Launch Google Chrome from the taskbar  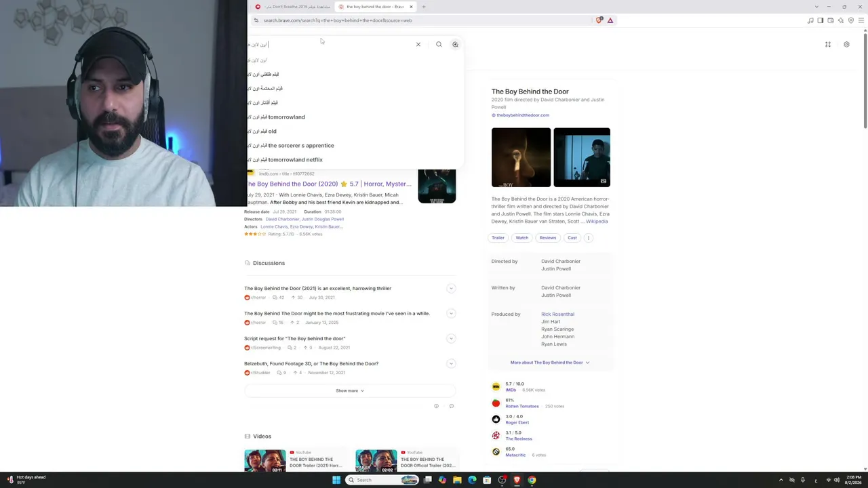532,480
